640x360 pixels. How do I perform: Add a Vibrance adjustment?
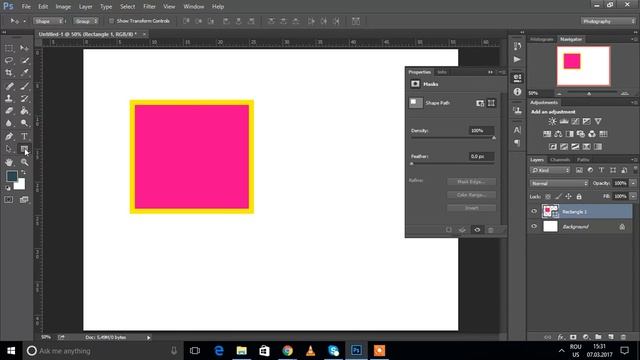click(x=598, y=121)
